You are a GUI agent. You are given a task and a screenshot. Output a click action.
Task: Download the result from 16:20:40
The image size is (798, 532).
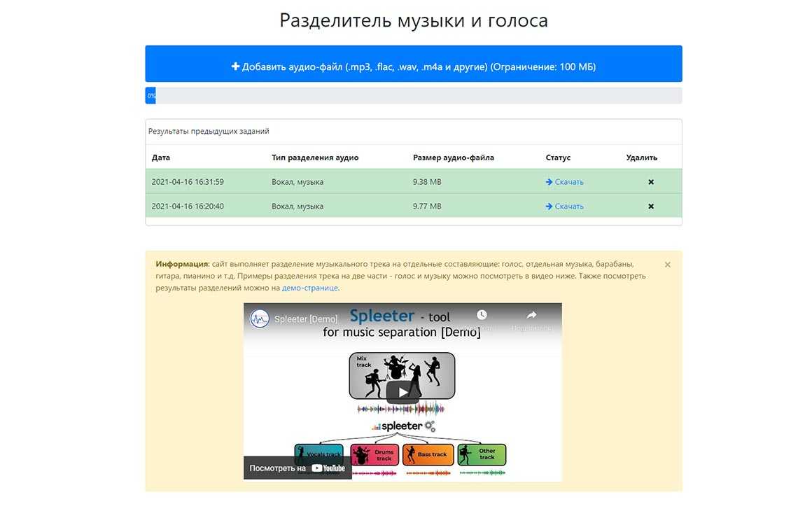tap(564, 206)
